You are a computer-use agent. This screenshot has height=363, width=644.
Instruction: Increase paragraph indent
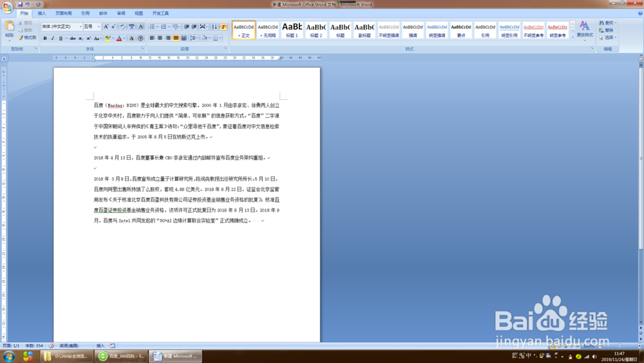(194, 26)
